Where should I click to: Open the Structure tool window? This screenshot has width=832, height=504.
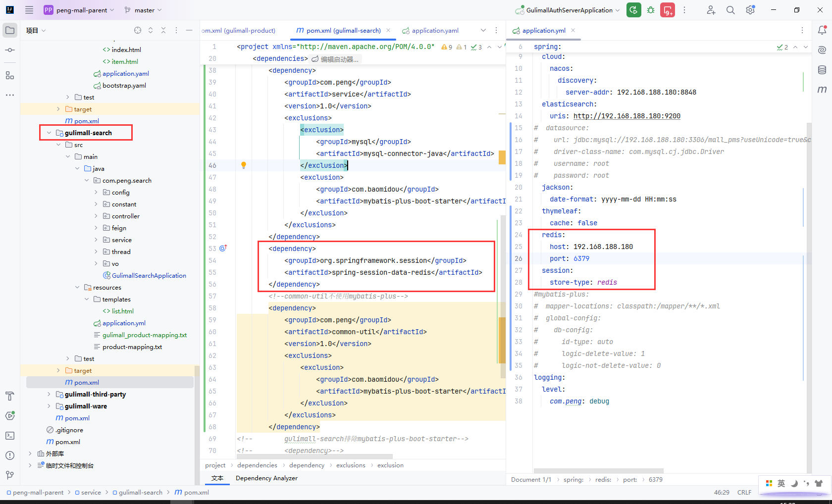click(10, 75)
